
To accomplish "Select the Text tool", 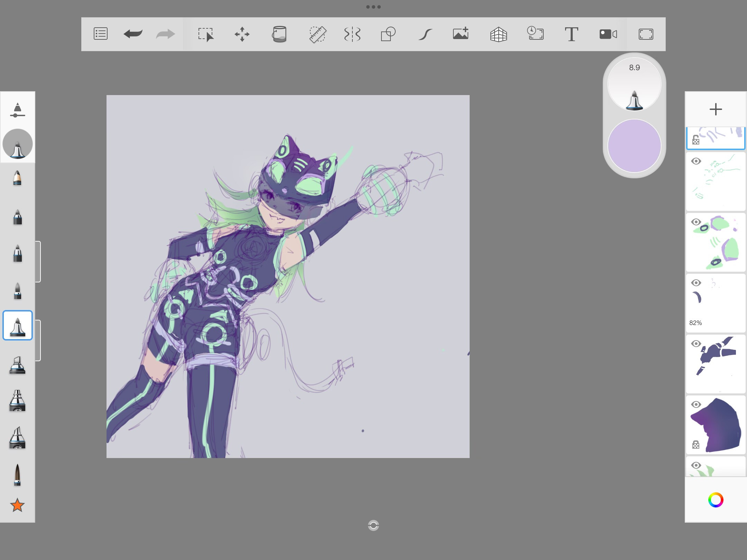I will pyautogui.click(x=571, y=34).
